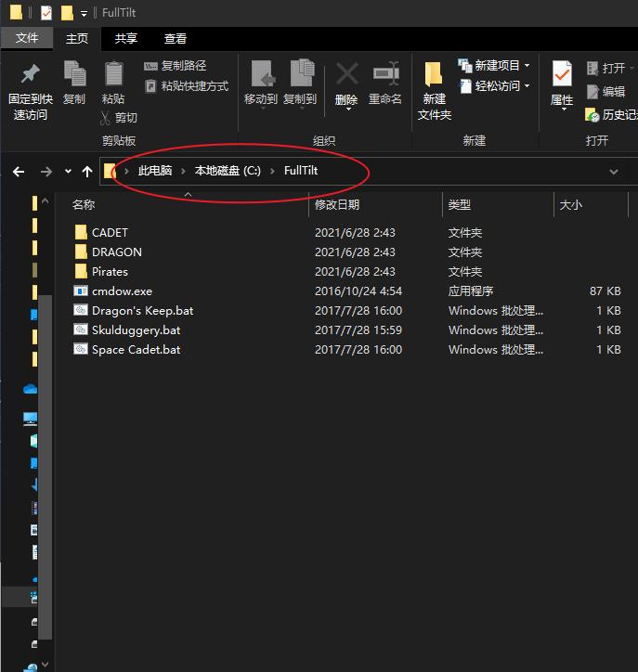638x672 pixels.
Task: Open the Copy to (复制到) dropdown
Action: point(300,84)
